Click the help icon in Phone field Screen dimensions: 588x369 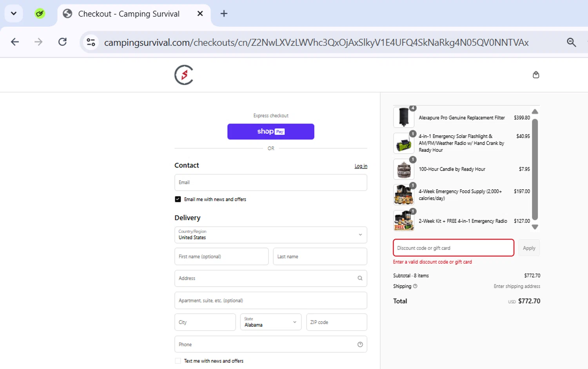(x=360, y=344)
